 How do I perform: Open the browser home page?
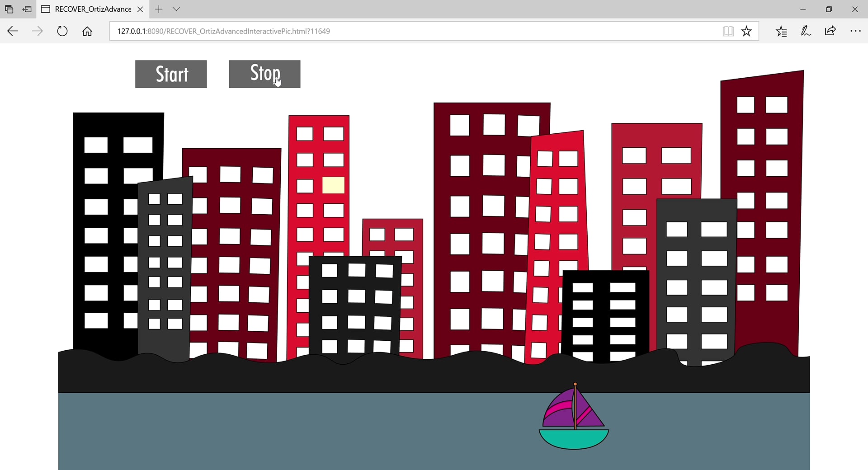[x=87, y=31]
